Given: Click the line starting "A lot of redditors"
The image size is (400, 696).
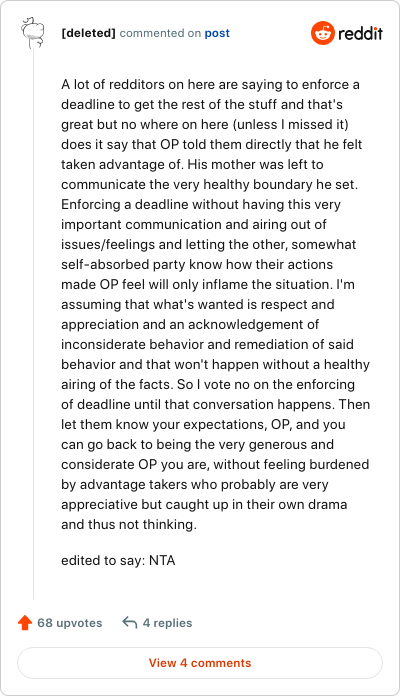Looking at the screenshot, I should tap(210, 84).
